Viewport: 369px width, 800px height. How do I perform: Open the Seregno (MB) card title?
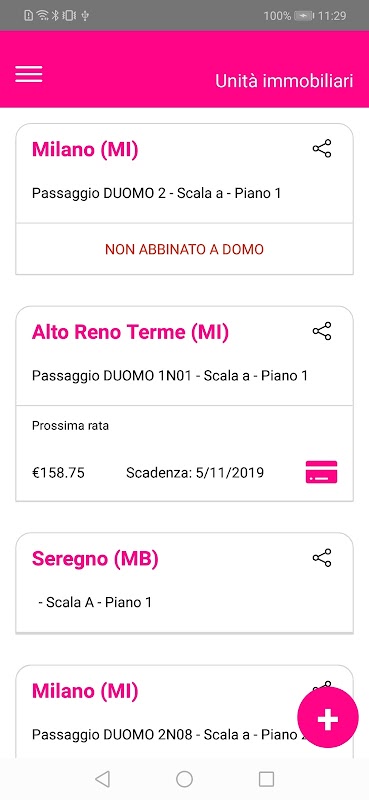click(95, 559)
